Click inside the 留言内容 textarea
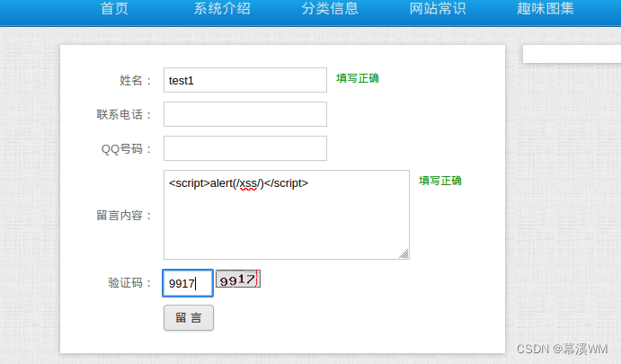Screen dimensions: 621x364 coord(287,215)
